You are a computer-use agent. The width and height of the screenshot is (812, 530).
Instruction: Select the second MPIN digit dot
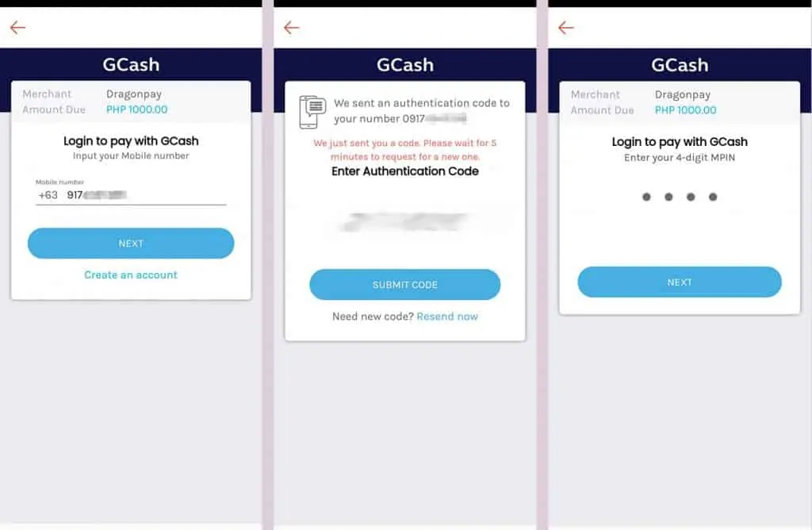(x=668, y=197)
